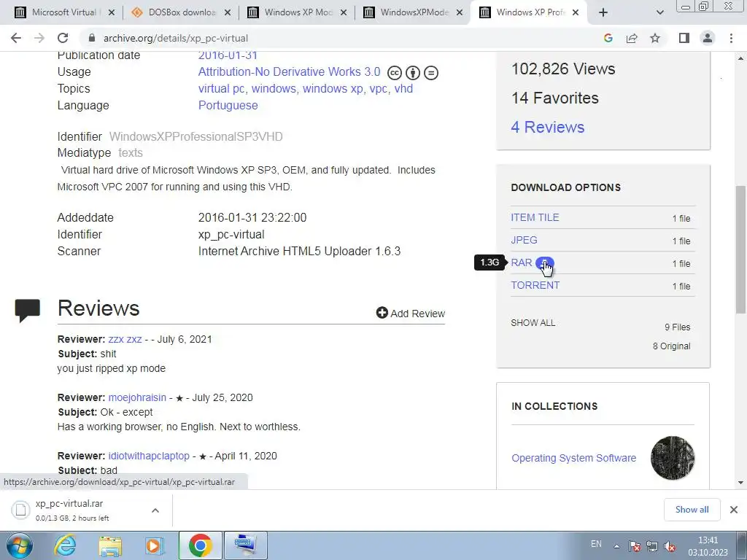747x560 pixels.
Task: Open Windows Media Player in taskbar
Action: pos(154,545)
